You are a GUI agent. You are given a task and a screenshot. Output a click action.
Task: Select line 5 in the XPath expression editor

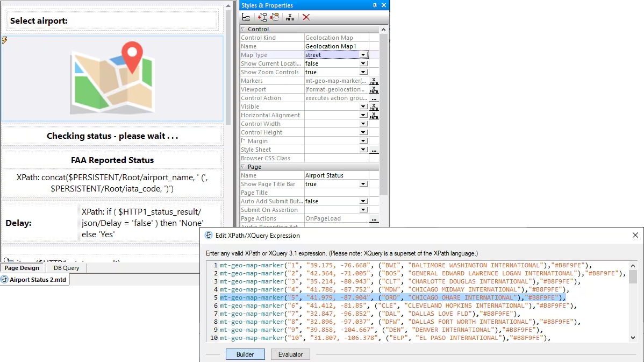point(376,297)
